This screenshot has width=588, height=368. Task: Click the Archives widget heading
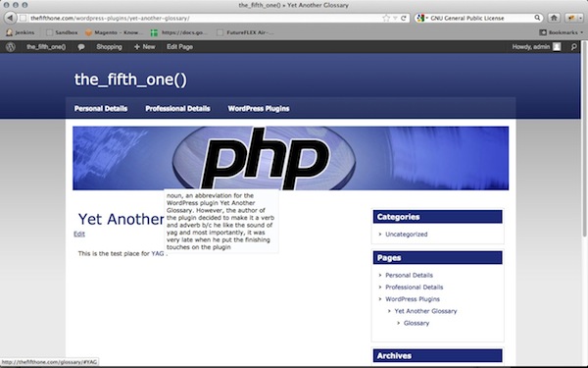click(x=438, y=355)
